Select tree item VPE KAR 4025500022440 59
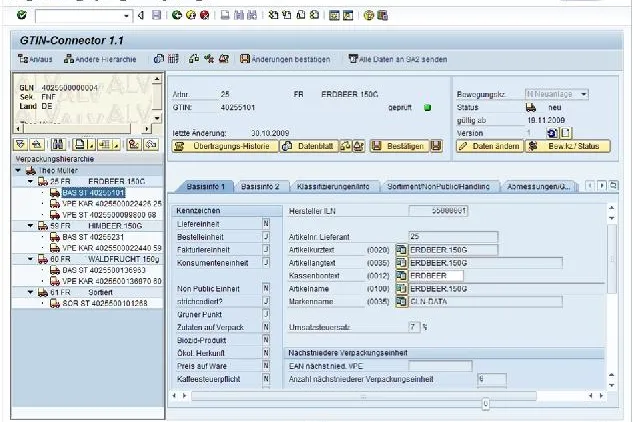 112,248
